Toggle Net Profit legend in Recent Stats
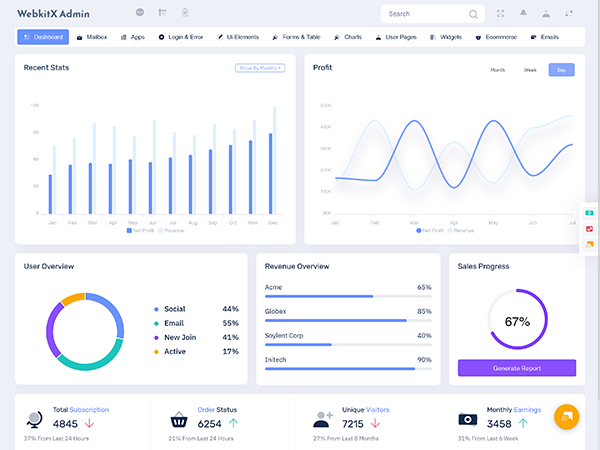This screenshot has height=450, width=600. (x=141, y=230)
